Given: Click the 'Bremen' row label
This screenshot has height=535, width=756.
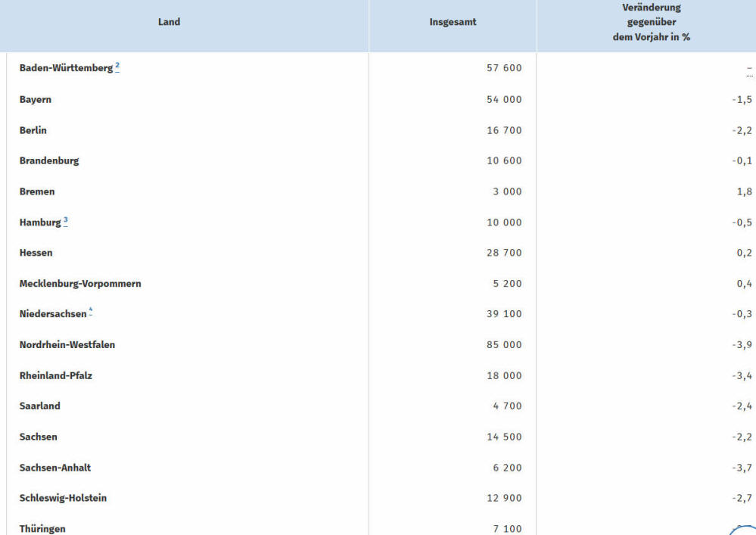Looking at the screenshot, I should tap(37, 191).
